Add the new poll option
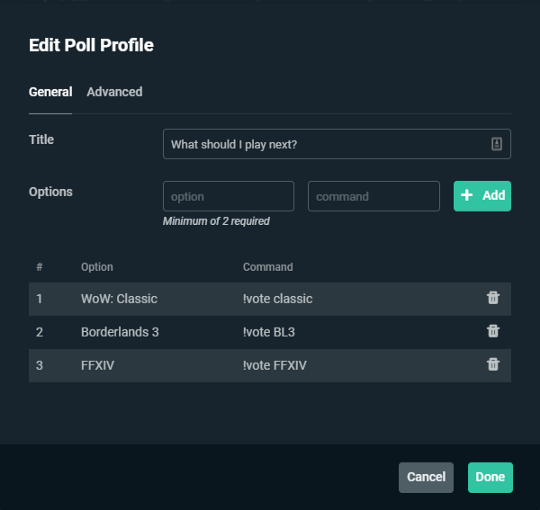Image resolution: width=540 pixels, height=510 pixels. pos(482,196)
